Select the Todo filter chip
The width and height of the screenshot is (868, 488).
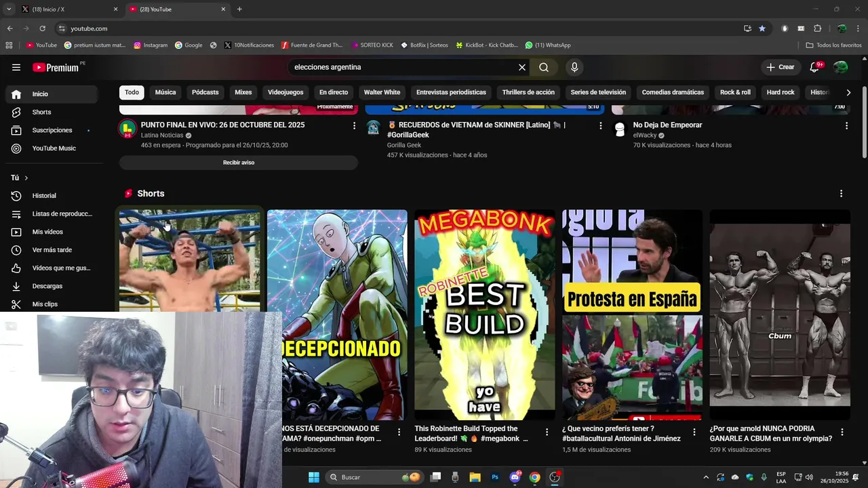tap(132, 92)
